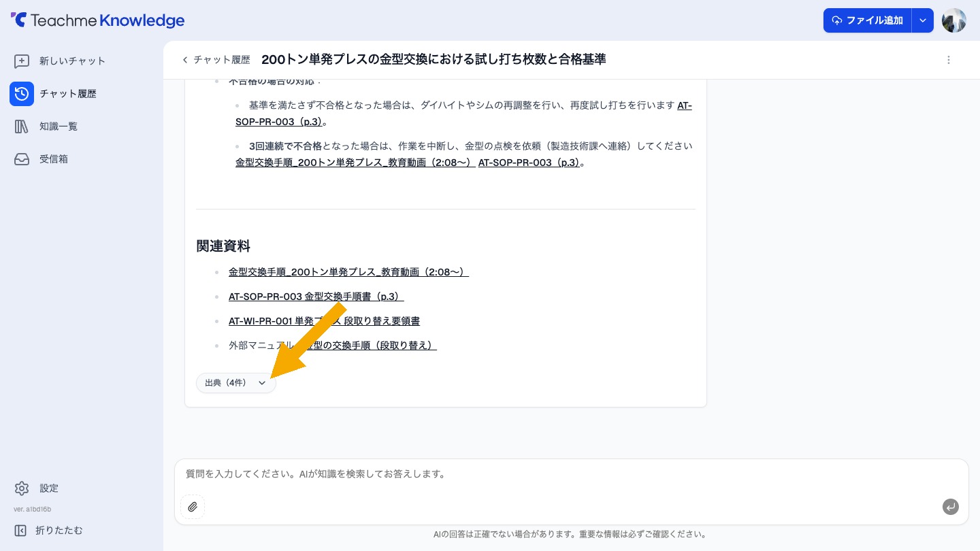Image resolution: width=980 pixels, height=551 pixels.
Task: Click the send message arrow icon
Action: click(951, 507)
